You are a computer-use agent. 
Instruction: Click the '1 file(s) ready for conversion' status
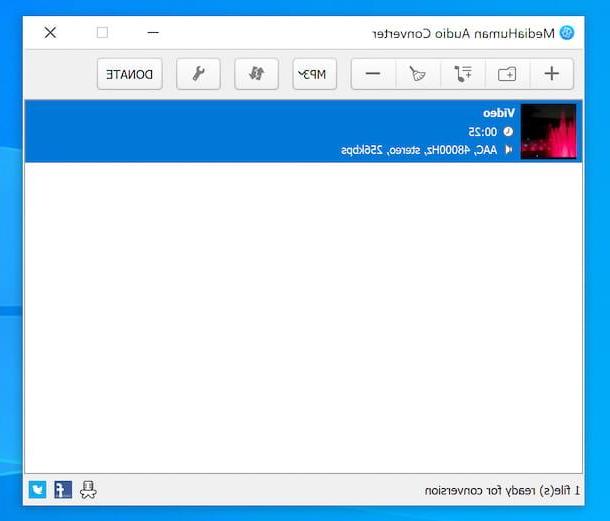pyautogui.click(x=502, y=490)
